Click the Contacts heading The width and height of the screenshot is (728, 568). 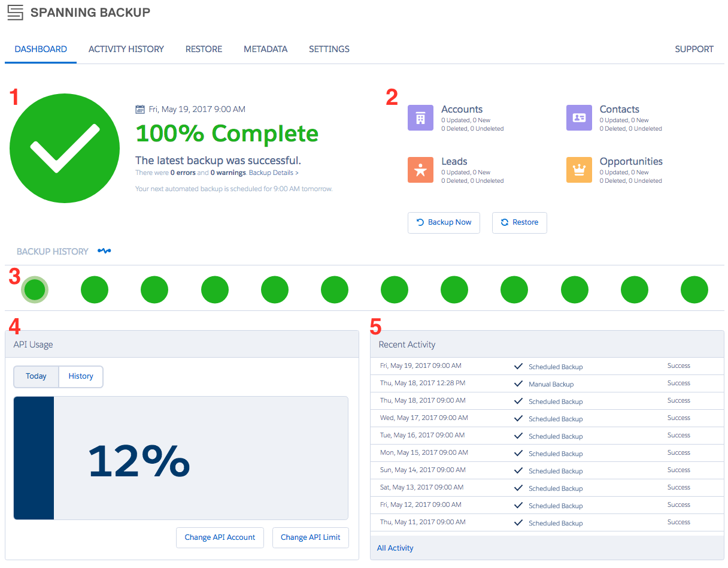click(x=620, y=109)
